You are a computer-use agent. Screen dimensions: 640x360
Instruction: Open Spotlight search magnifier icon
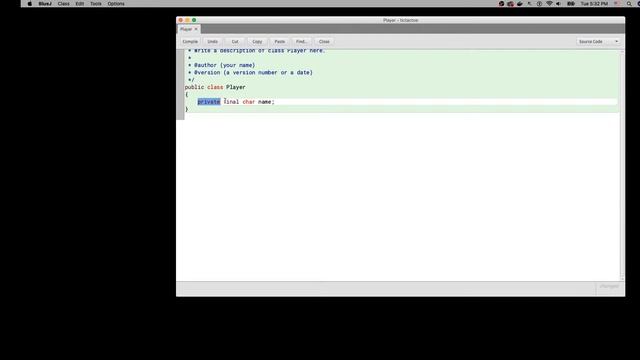(x=629, y=4)
